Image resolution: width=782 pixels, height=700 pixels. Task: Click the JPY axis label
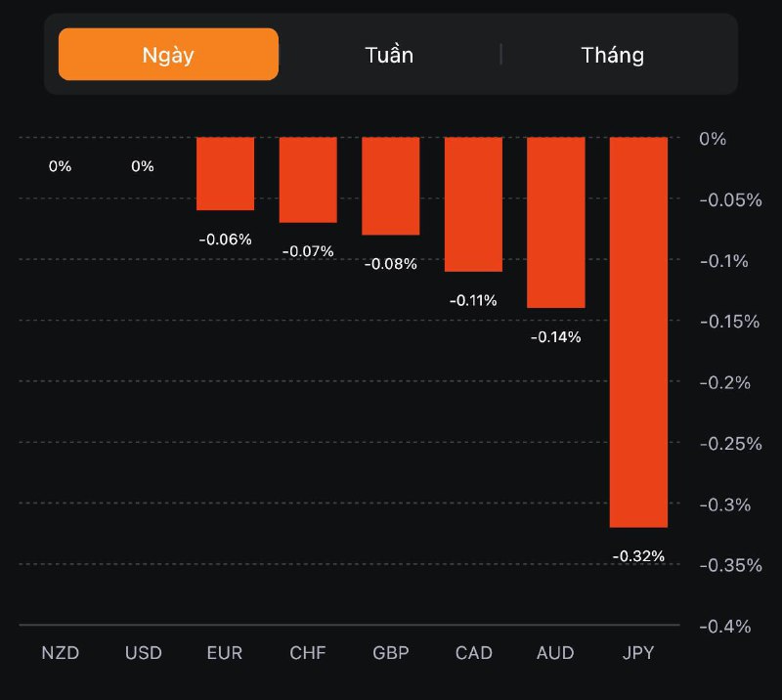[x=638, y=653]
